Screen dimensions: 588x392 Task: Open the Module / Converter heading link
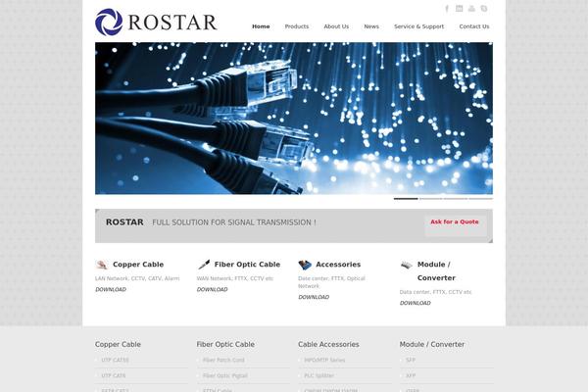[x=436, y=271]
